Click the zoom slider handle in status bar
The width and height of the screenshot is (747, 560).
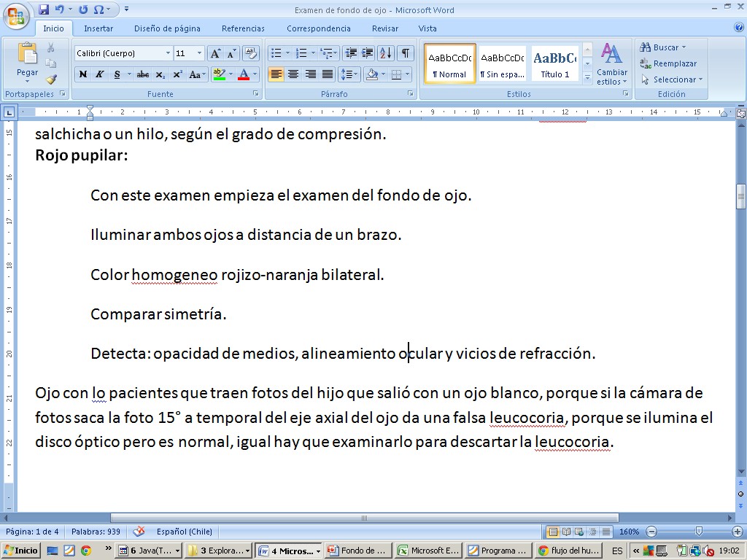(x=699, y=532)
